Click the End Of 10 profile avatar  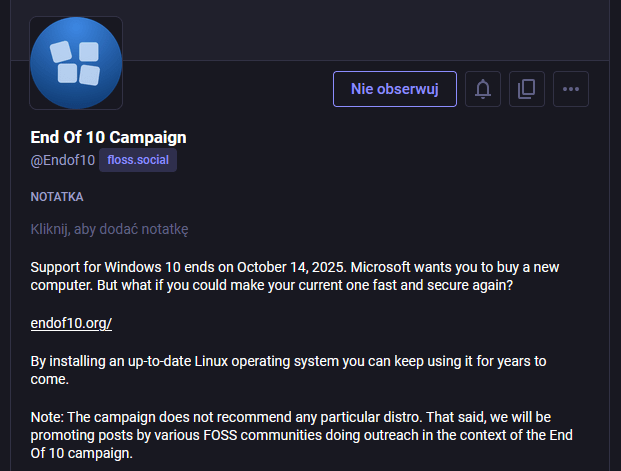tap(76, 62)
